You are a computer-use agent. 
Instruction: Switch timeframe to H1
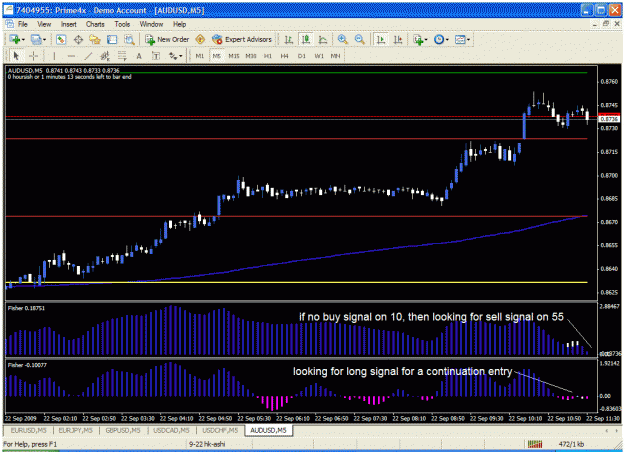(267, 56)
